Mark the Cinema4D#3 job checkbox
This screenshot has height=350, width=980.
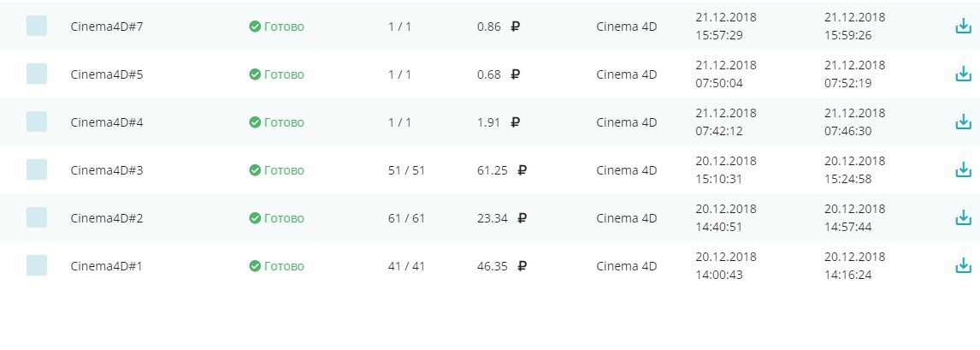tap(37, 169)
